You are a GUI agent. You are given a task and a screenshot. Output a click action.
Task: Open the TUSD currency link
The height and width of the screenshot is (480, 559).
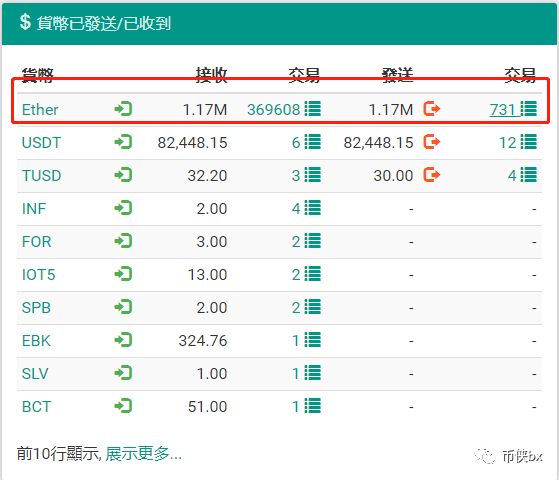[41, 175]
